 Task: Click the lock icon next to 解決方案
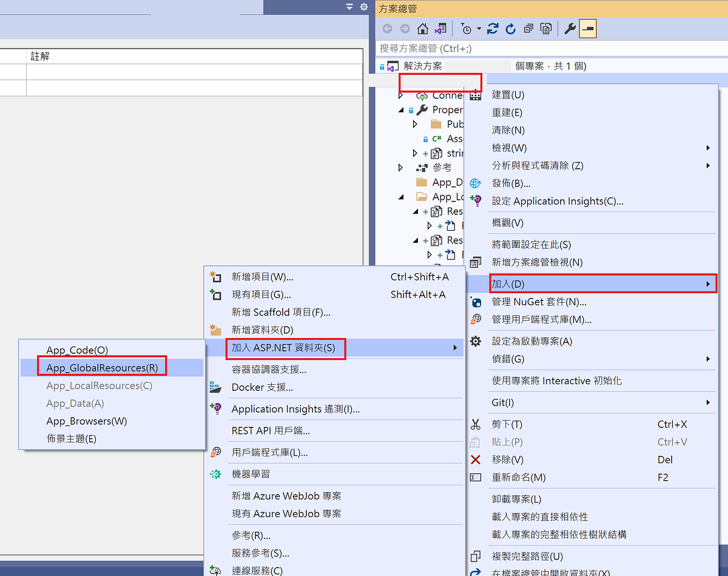382,67
